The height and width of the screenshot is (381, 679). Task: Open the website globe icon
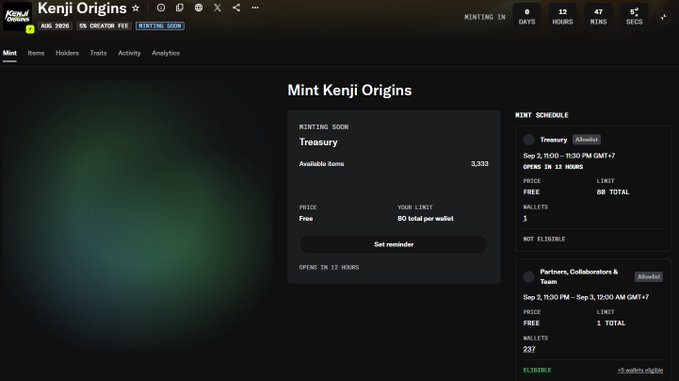pyautogui.click(x=198, y=8)
